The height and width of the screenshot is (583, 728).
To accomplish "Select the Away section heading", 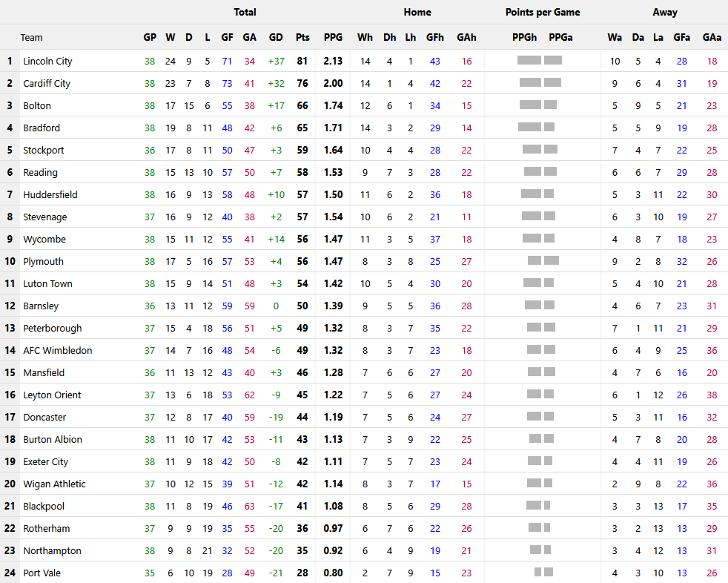I will coord(664,12).
